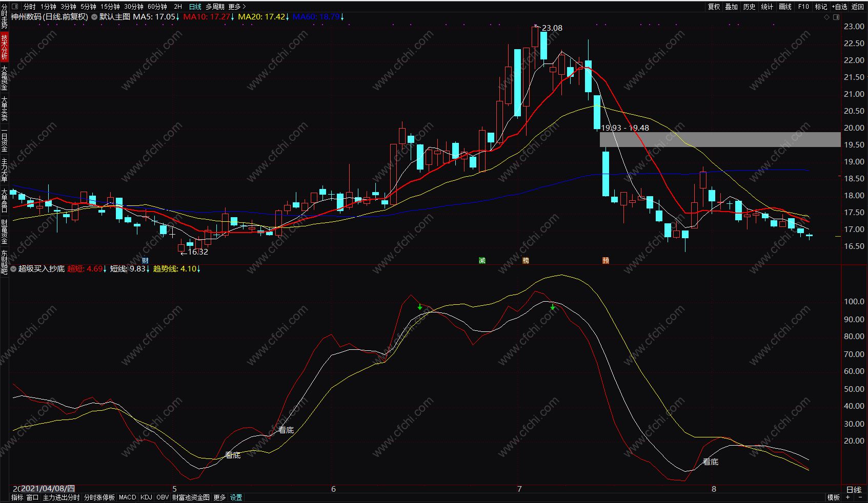Viewport: 868px width, 503px height.
Task: Click the minus zoom icon at bottom right
Action: [860, 497]
